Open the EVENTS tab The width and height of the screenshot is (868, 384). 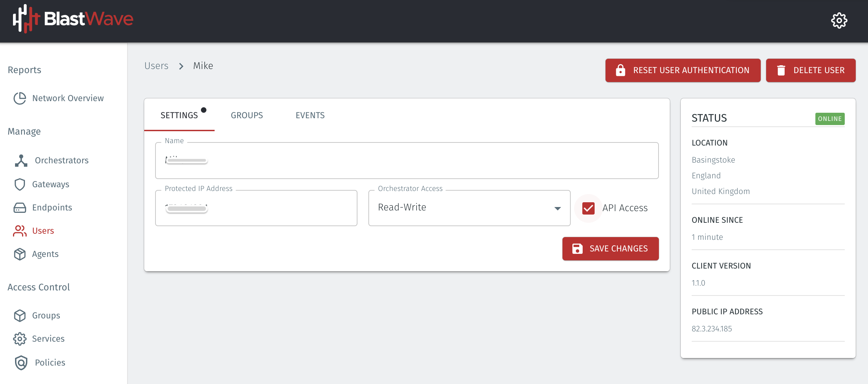pos(310,115)
